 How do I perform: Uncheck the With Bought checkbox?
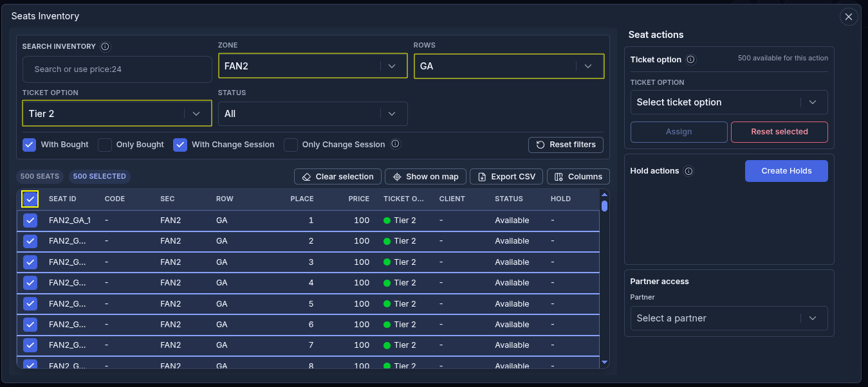29,145
